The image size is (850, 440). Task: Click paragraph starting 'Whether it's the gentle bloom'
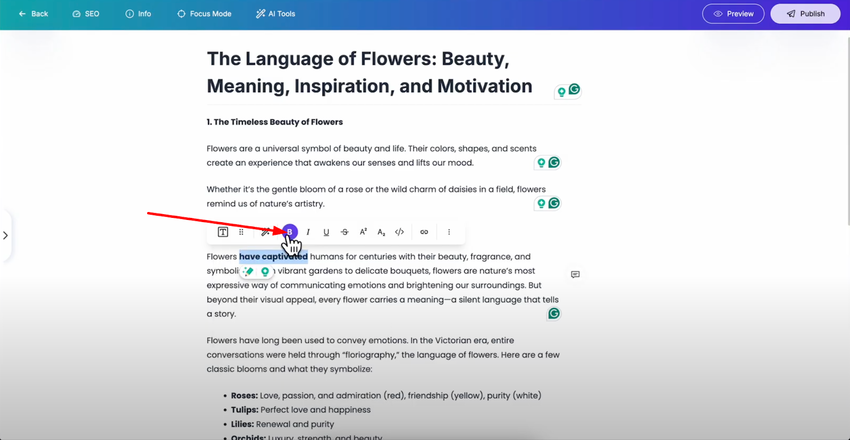click(x=376, y=197)
